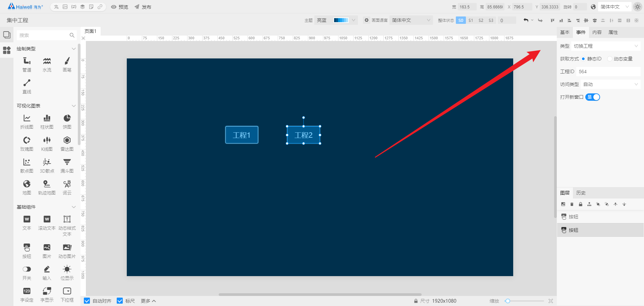Viewport: 644px width, 306px height.
Task: Click the 发布 publish button
Action: point(143,7)
